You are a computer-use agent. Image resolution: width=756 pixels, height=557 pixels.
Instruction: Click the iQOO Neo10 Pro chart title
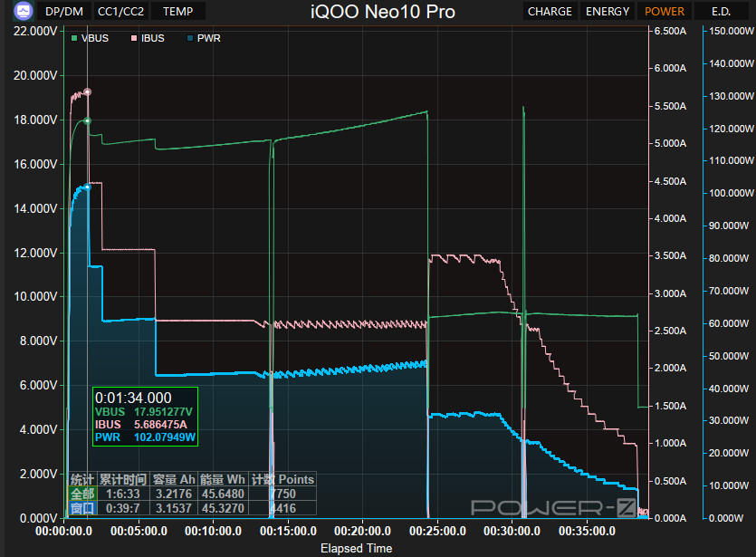point(383,12)
